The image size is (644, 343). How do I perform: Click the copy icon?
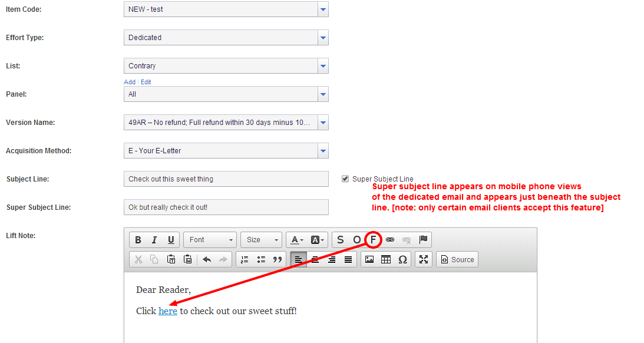pyautogui.click(x=154, y=260)
